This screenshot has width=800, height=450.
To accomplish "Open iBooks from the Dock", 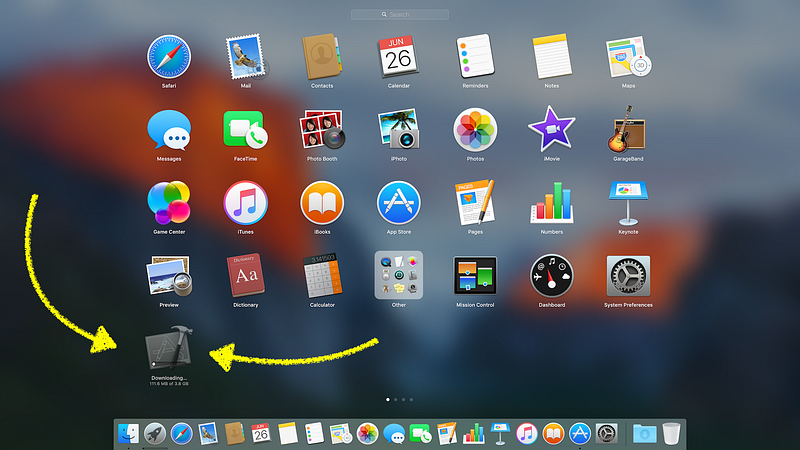I will (553, 434).
